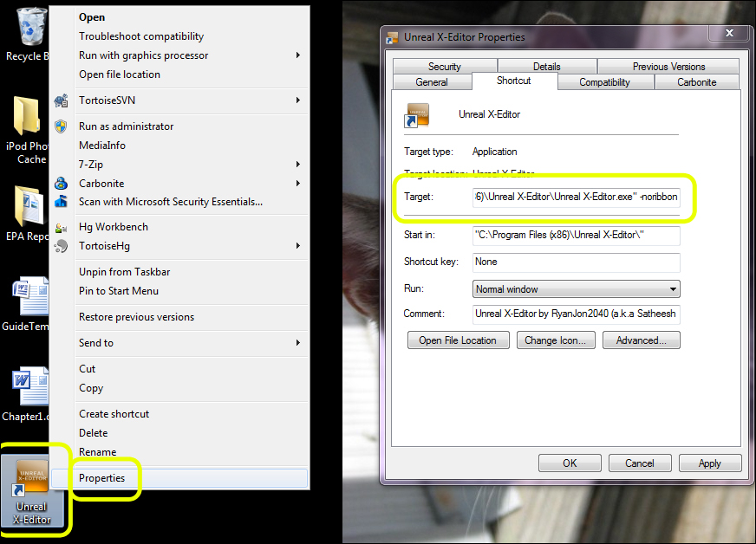The image size is (756, 544).
Task: Click the Run as administrator shield icon
Action: coord(61,126)
